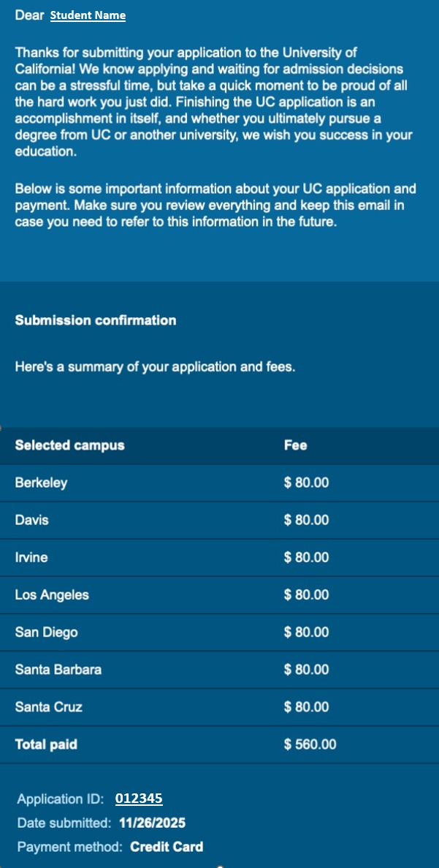Click the Santa Barbara campus name
This screenshot has height=868, width=439.
click(58, 669)
